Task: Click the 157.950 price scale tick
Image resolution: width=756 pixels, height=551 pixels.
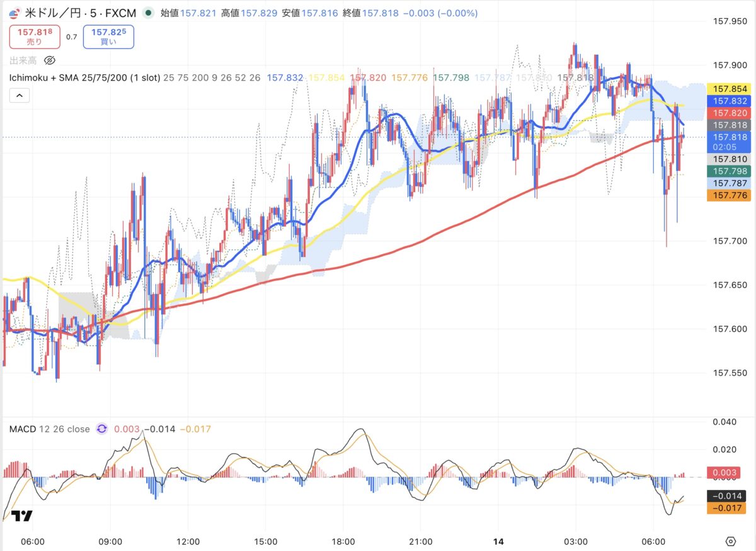Action: click(x=730, y=21)
